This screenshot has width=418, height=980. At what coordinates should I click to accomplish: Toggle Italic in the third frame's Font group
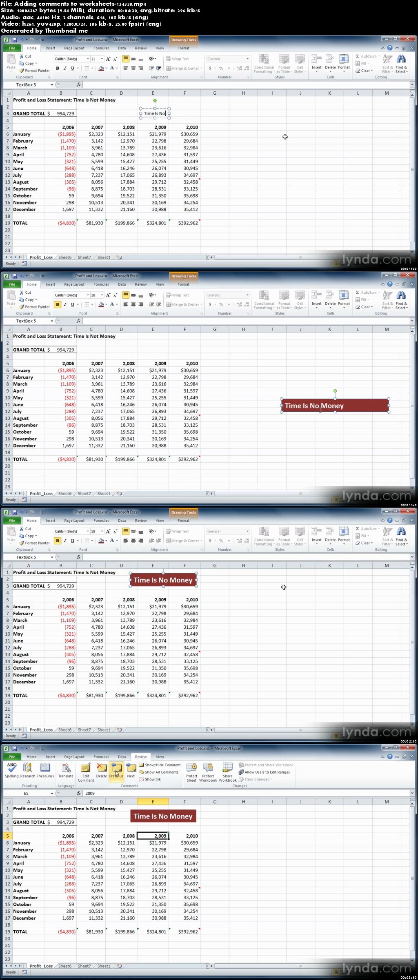pos(65,541)
